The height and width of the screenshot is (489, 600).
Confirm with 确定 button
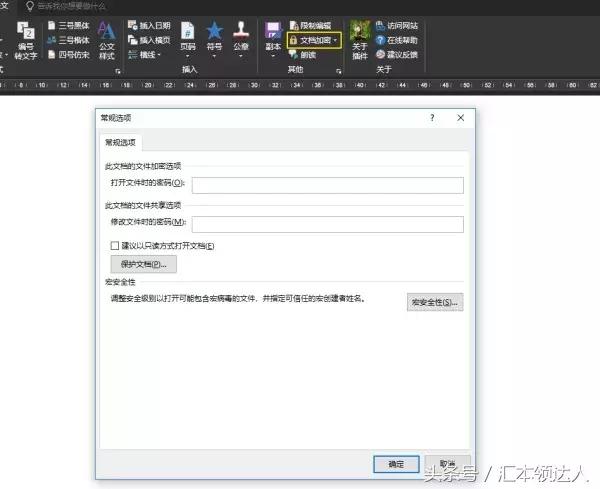(x=396, y=464)
